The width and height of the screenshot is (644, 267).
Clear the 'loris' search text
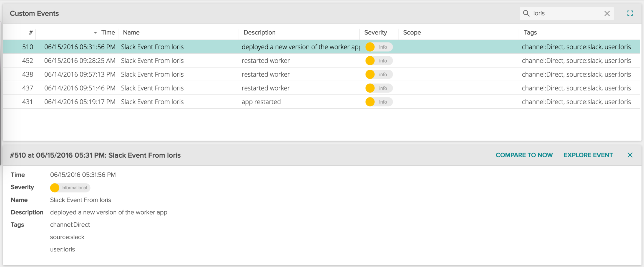[607, 14]
